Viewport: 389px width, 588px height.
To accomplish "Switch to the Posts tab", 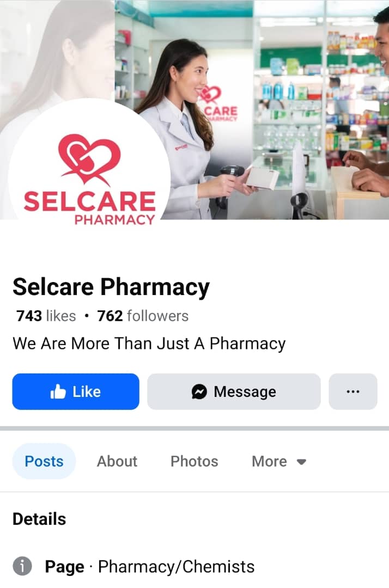I will (44, 461).
